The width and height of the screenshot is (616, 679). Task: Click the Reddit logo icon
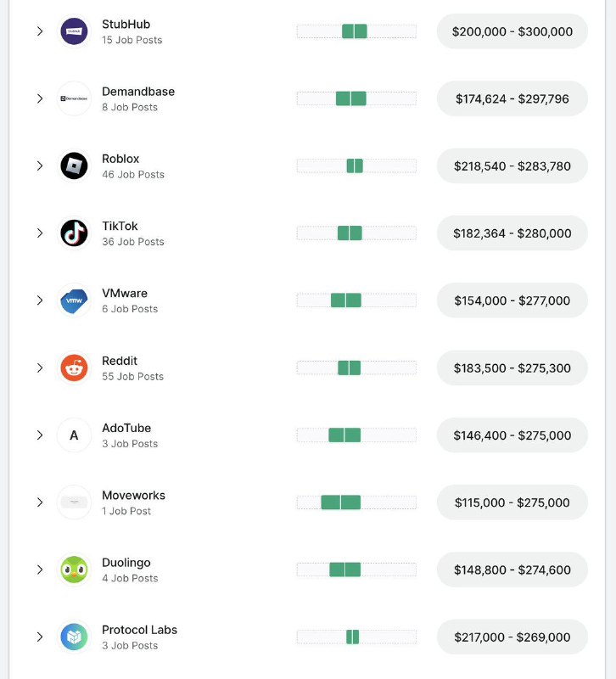[x=74, y=368]
